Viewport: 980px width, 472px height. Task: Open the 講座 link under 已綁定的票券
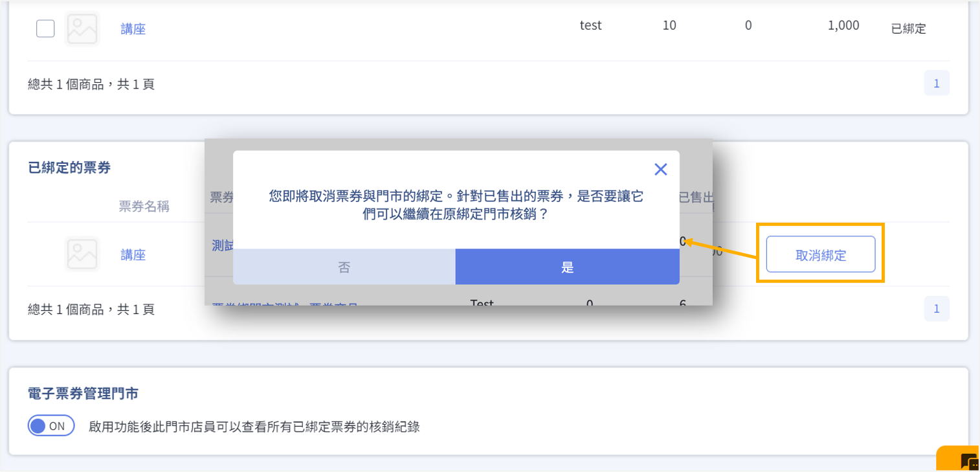tap(133, 255)
